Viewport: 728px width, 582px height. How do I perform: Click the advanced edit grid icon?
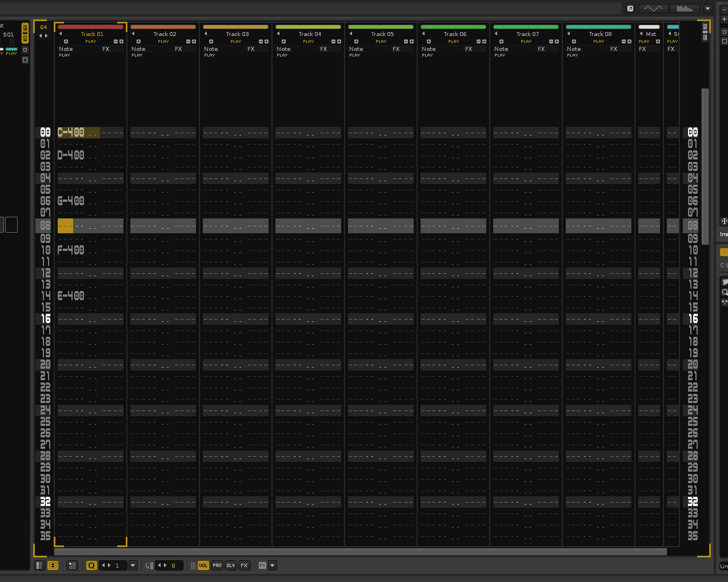pos(72,565)
